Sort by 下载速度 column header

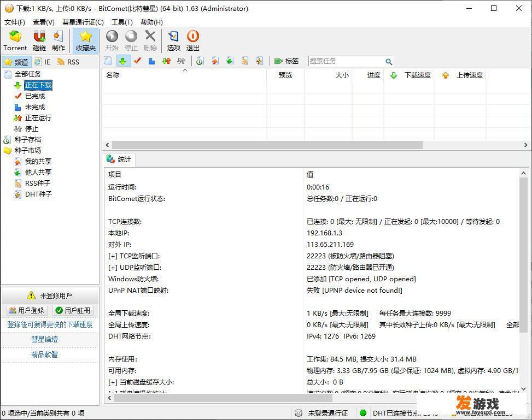[409, 75]
